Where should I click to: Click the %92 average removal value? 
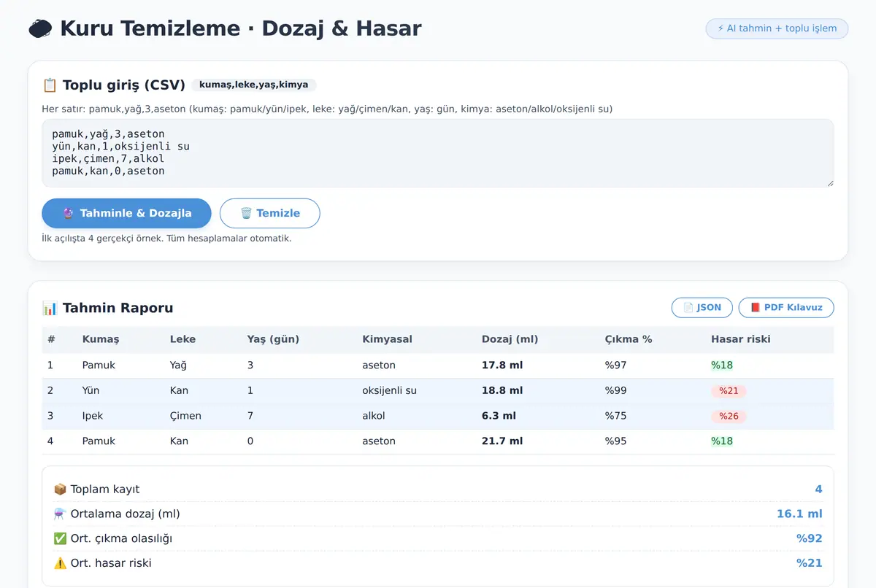[x=810, y=538]
